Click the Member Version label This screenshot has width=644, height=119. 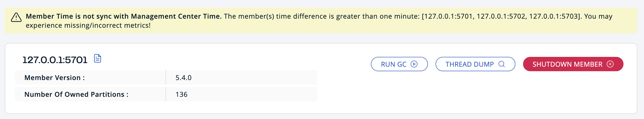[x=54, y=78]
